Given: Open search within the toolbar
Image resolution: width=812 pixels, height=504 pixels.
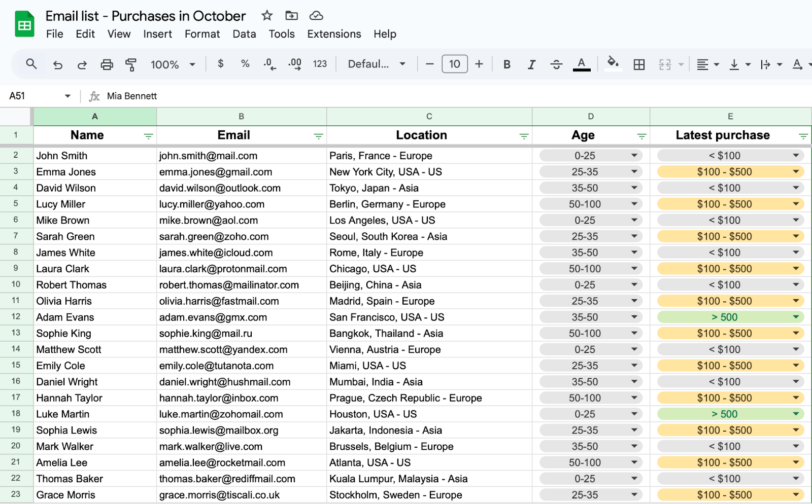Looking at the screenshot, I should 31,64.
